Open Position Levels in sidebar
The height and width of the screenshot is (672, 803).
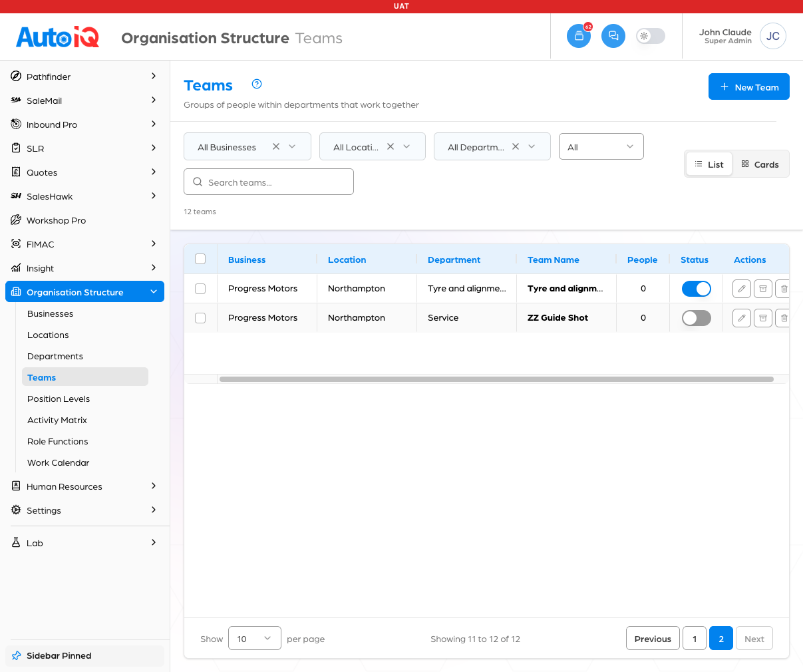(x=59, y=399)
